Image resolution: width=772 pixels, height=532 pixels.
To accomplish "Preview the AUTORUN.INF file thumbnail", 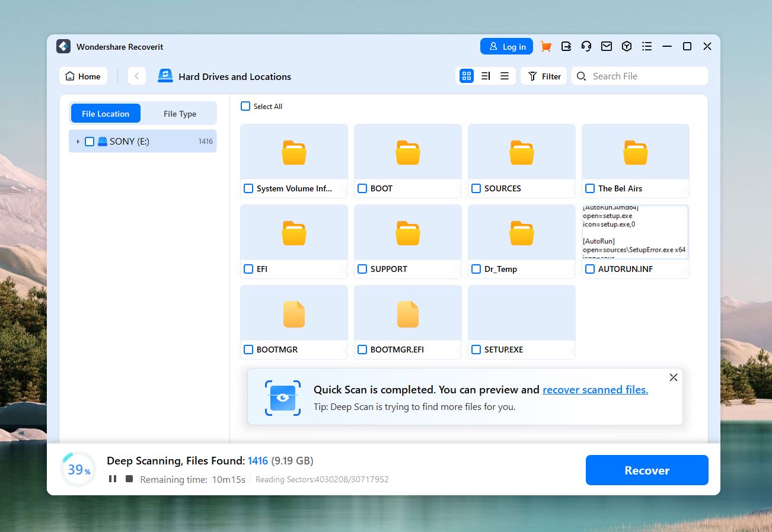I will [x=636, y=233].
